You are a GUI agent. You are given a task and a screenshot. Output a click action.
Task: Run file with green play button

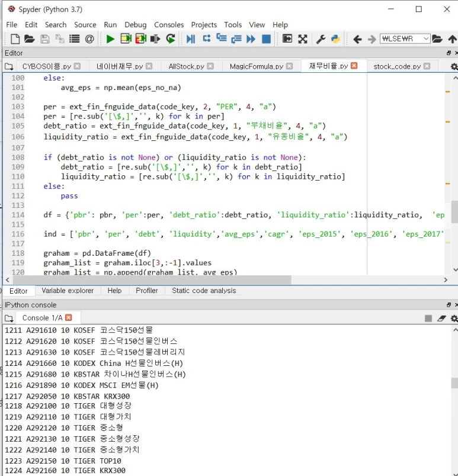tap(110, 39)
